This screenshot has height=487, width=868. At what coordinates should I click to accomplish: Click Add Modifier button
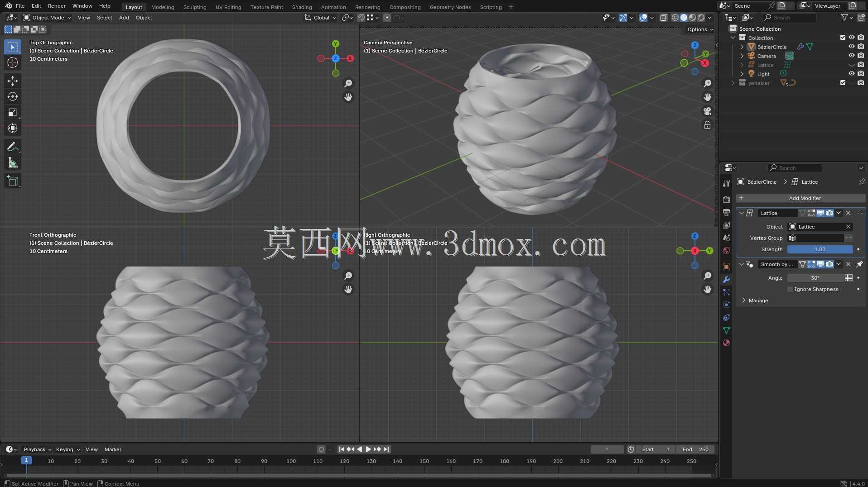(800, 198)
